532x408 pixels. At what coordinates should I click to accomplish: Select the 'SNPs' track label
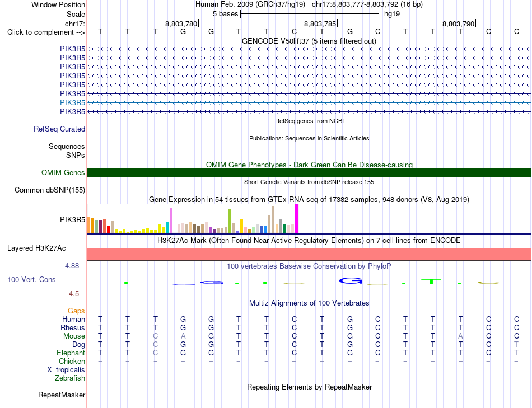(76, 155)
